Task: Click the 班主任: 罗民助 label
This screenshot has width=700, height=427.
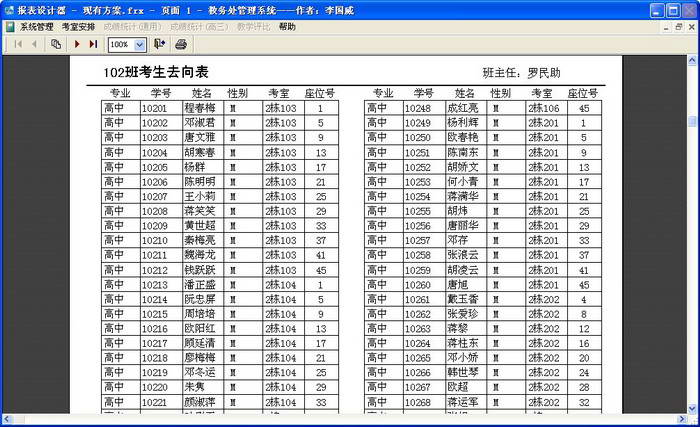Action: [x=521, y=73]
